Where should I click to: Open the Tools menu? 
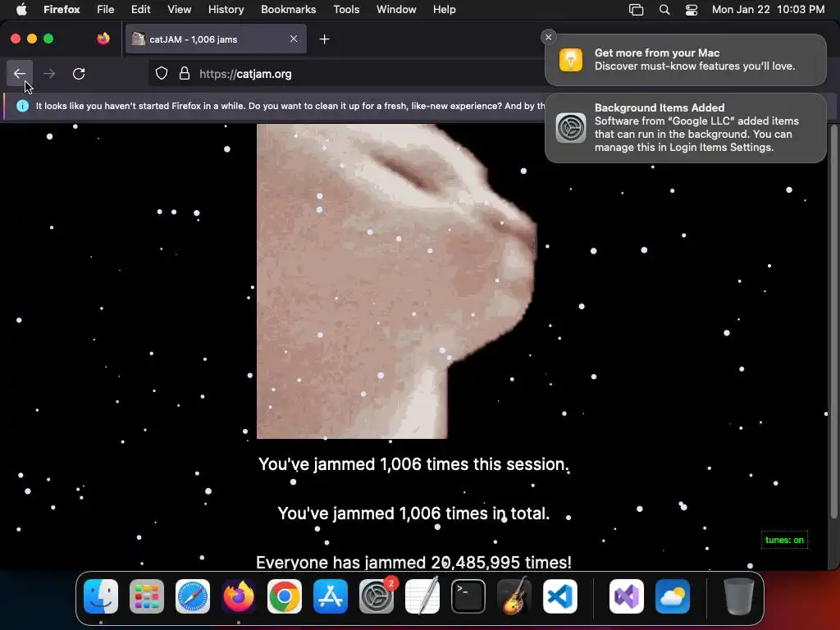346,9
